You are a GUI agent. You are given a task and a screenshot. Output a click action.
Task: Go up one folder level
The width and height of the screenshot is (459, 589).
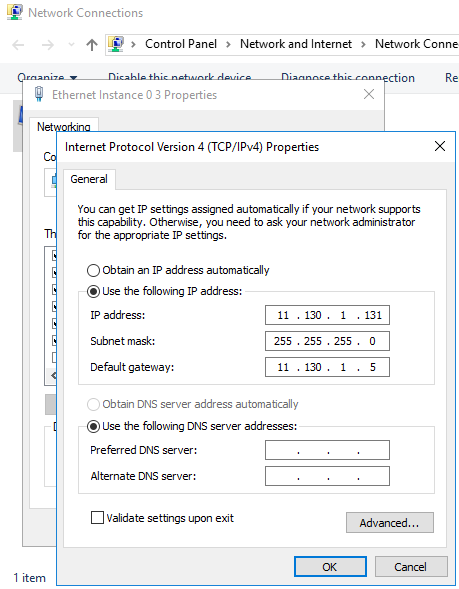click(92, 45)
